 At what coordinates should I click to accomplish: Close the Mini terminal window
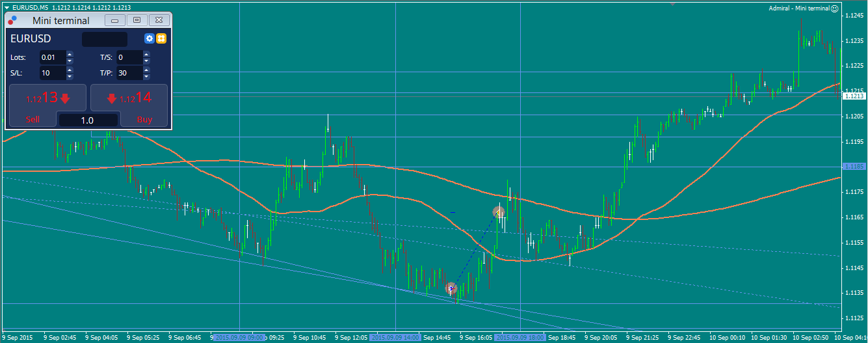tap(159, 20)
